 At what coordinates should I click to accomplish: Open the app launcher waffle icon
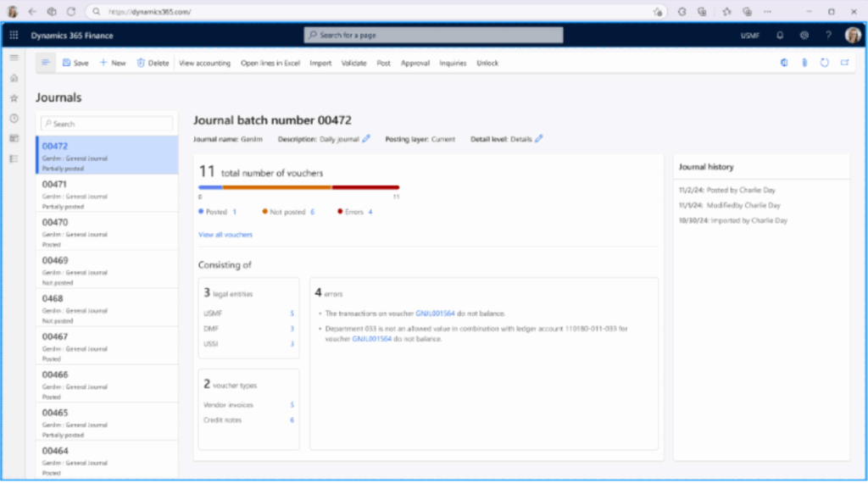point(14,36)
